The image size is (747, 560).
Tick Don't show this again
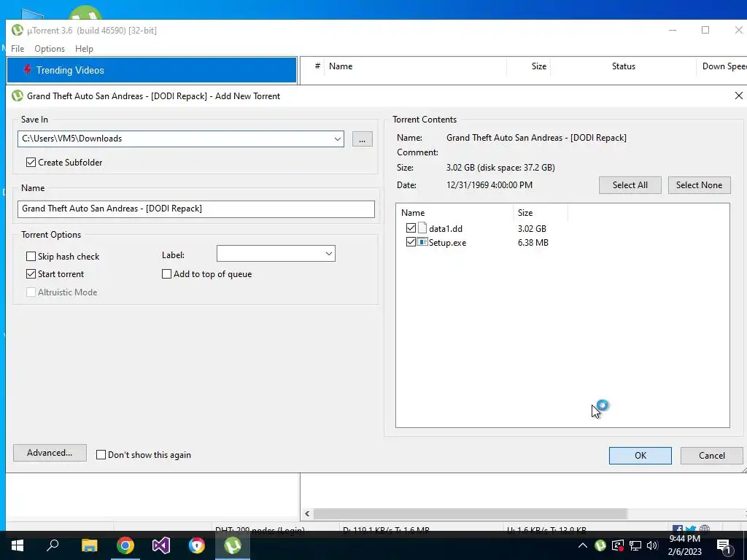coord(101,455)
